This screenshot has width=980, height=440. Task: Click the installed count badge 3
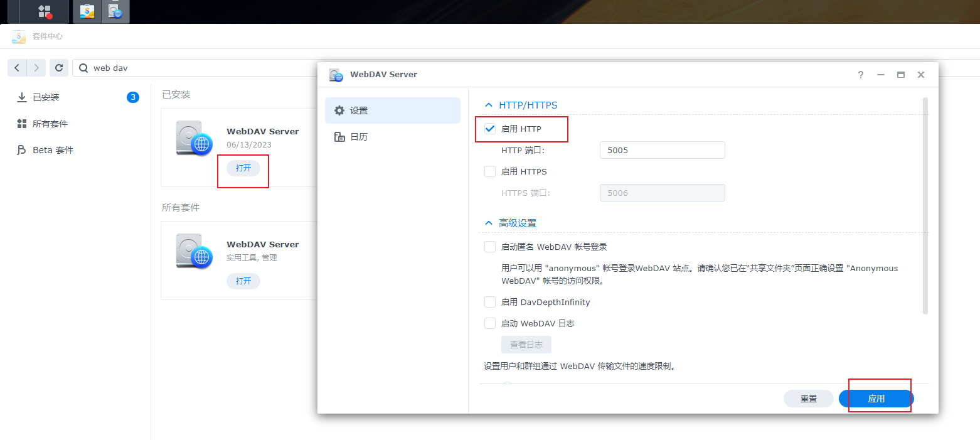click(x=132, y=97)
